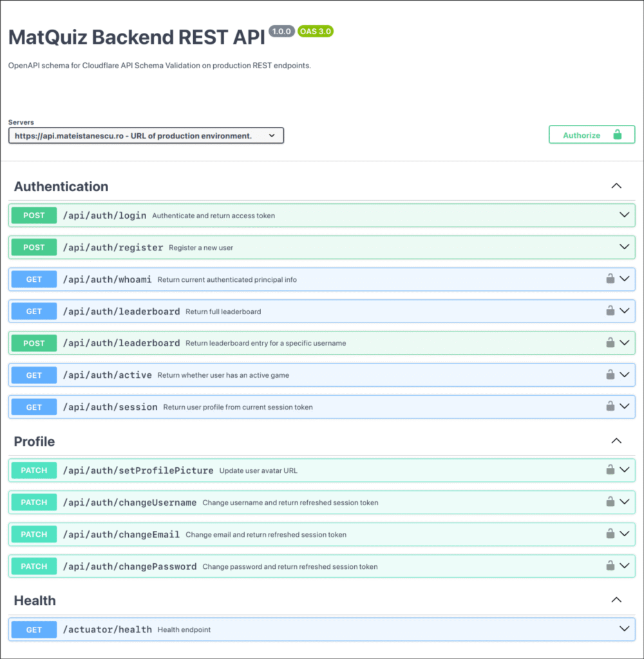Expand the POST /api/auth/login chevron
Viewport: 644px width, 659px height.
coord(624,215)
